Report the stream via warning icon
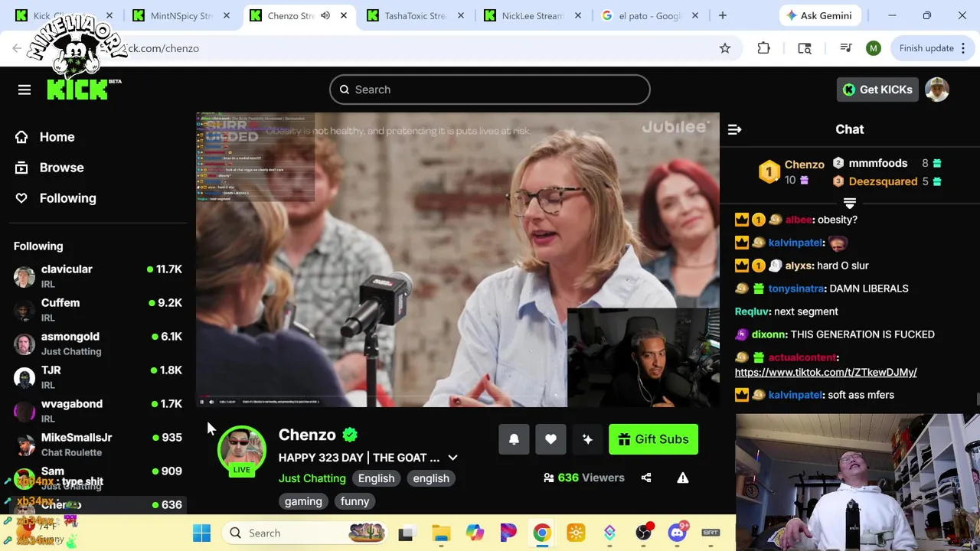 pos(683,478)
